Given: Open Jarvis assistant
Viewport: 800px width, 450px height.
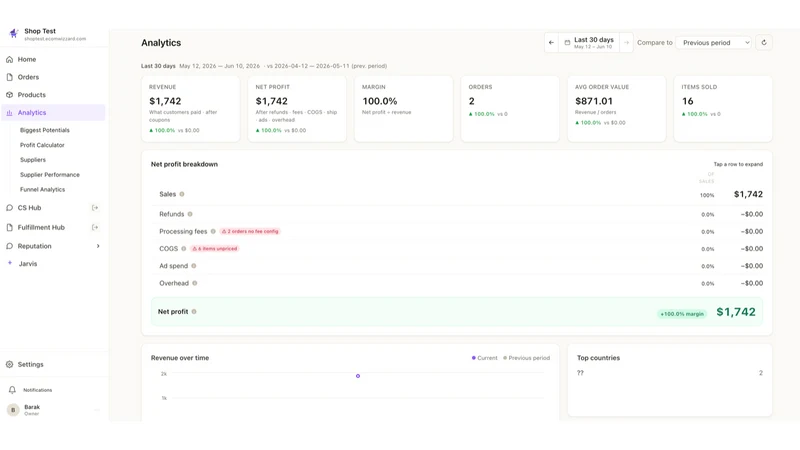Looking at the screenshot, I should 28,264.
